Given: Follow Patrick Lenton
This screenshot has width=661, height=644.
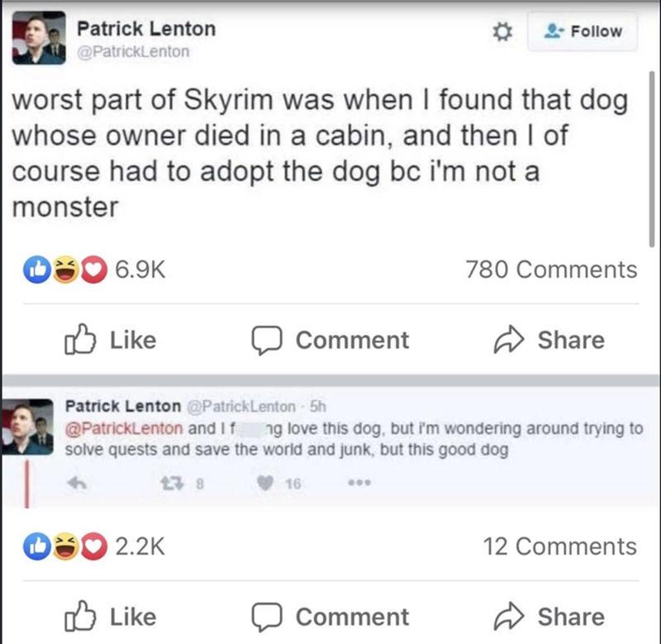Looking at the screenshot, I should tap(584, 31).
